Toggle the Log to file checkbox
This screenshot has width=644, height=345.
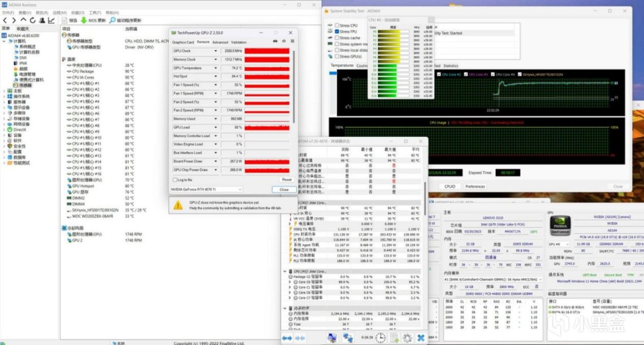pos(175,180)
